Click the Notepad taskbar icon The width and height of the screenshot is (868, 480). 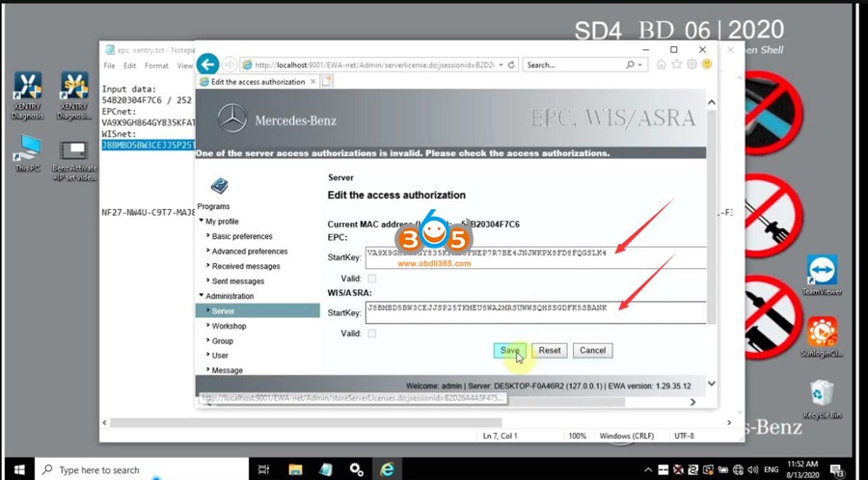tap(326, 469)
